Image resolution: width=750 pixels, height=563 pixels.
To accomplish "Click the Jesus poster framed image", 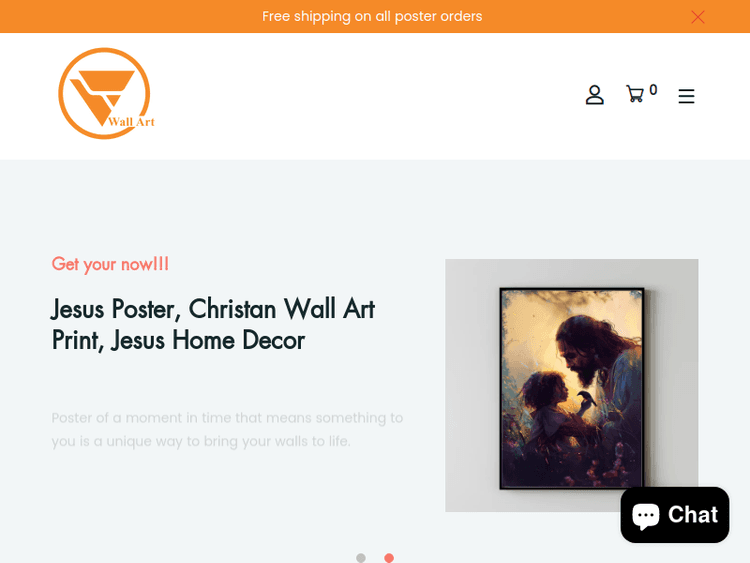I will click(x=572, y=388).
